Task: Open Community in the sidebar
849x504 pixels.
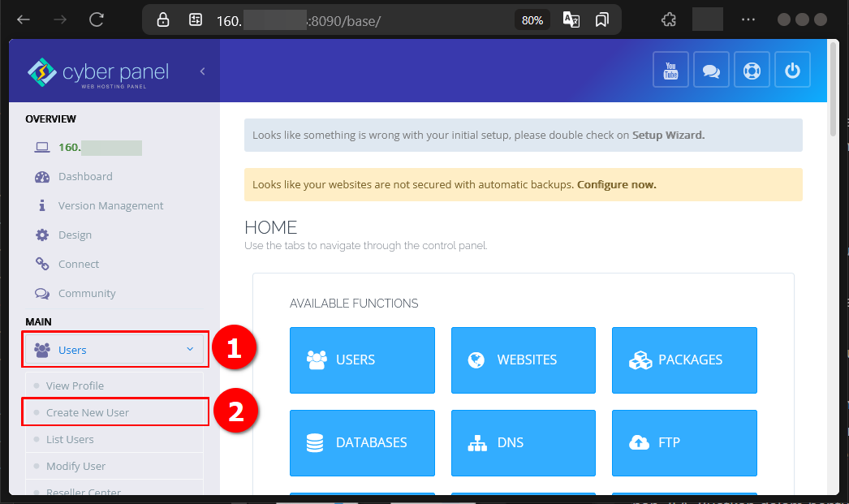Action: [87, 294]
